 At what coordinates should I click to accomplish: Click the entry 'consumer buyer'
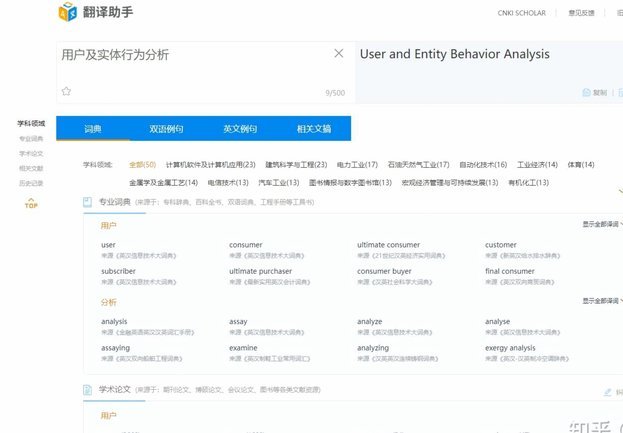[384, 271]
